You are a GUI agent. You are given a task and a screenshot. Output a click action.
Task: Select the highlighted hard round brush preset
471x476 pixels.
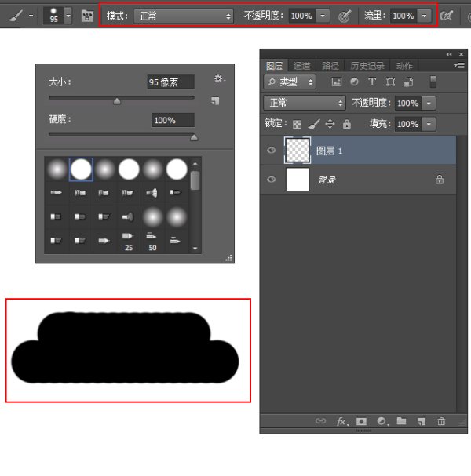click(81, 169)
